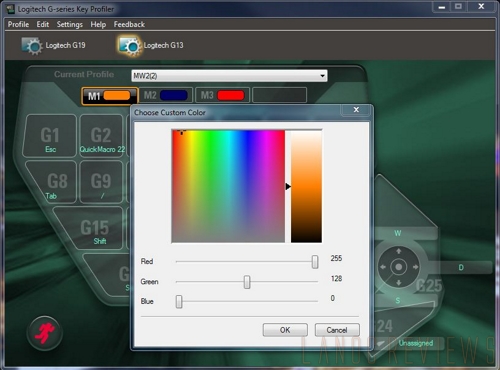Click the Blue value 0

pyautogui.click(x=333, y=298)
